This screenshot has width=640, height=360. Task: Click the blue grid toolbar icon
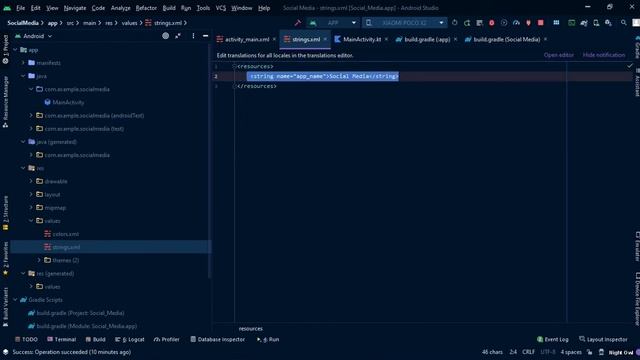(556, 23)
